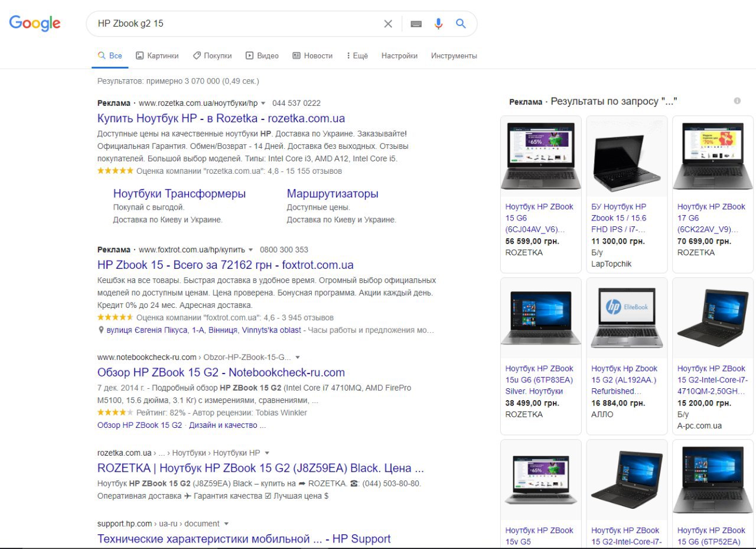Go to the Новости tab
Screen dimensions: 756x549
[312, 56]
